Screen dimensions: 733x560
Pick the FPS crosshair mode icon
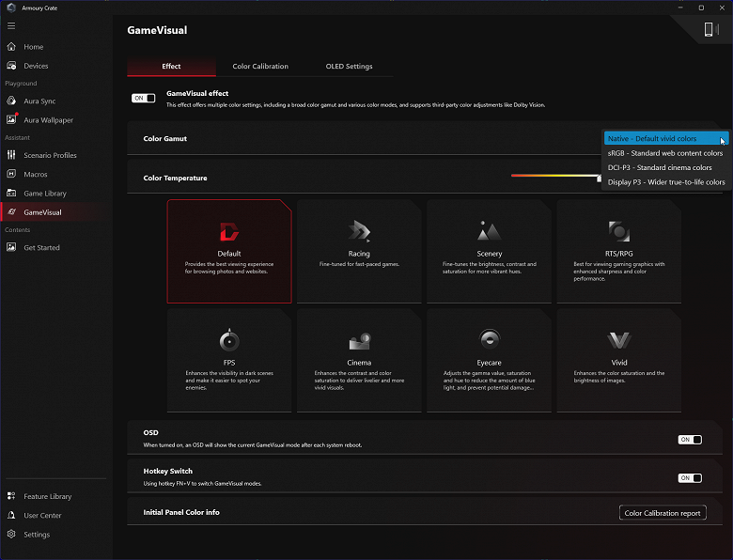point(228,340)
